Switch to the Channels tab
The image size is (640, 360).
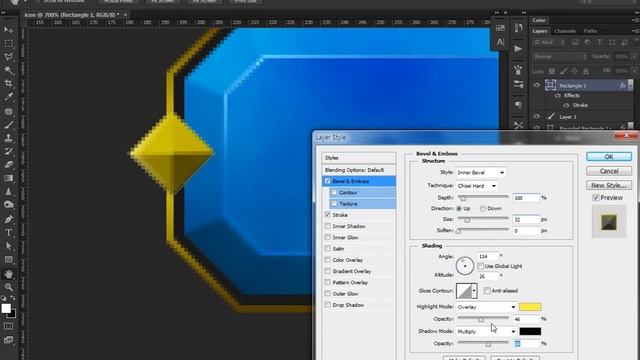click(565, 31)
